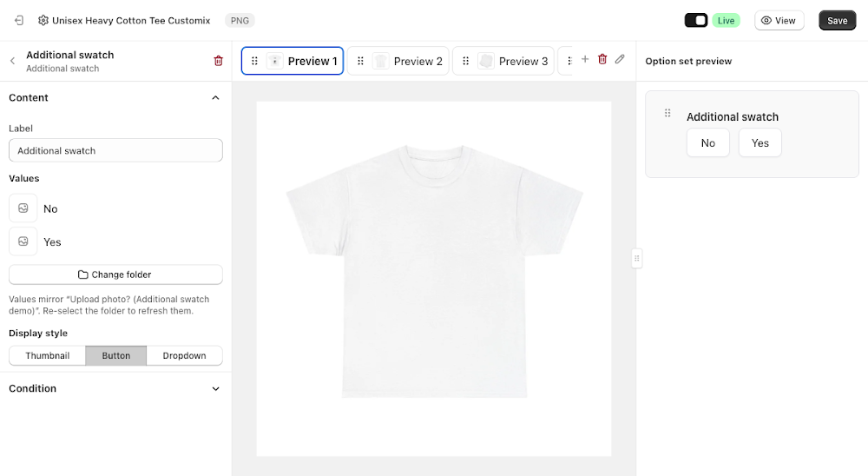This screenshot has height=476, width=868.
Task: Click the drag handle of Preview 3
Action: point(465,61)
